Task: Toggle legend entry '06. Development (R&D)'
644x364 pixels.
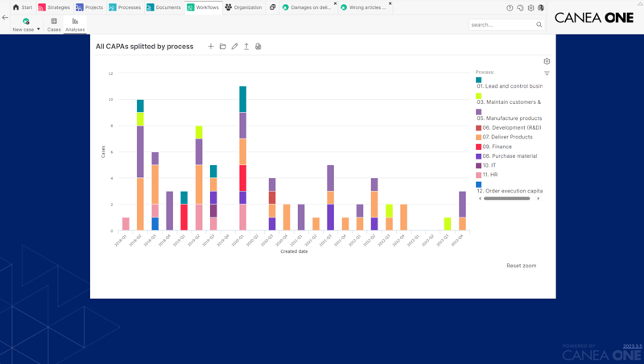Action: click(512, 128)
